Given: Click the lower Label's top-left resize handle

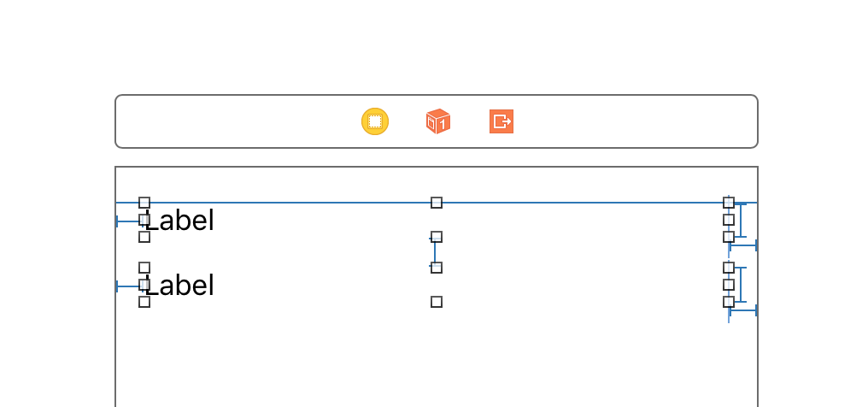Looking at the screenshot, I should click(x=144, y=268).
